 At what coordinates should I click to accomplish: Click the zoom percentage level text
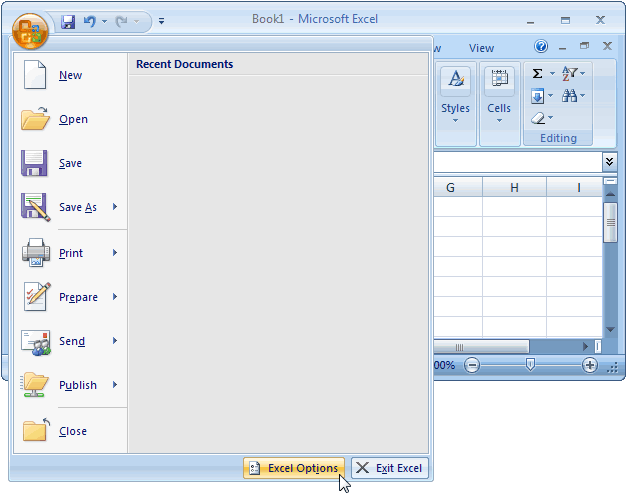444,365
